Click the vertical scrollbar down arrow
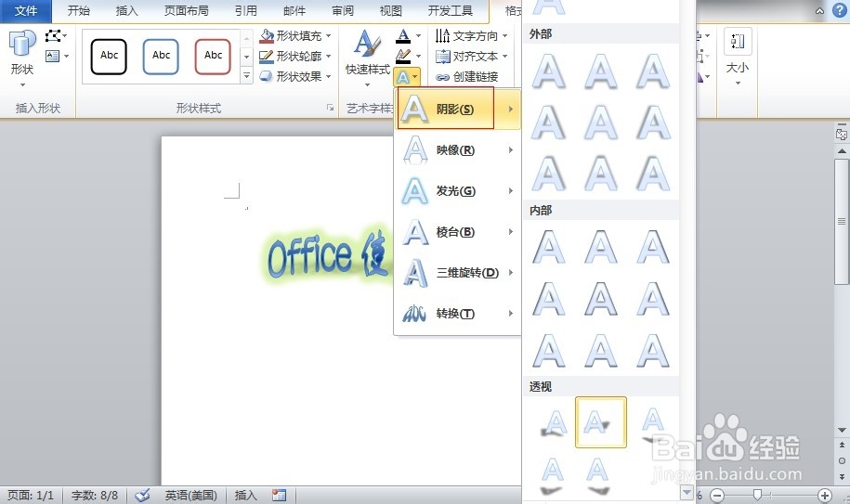The image size is (850, 504). [842, 430]
